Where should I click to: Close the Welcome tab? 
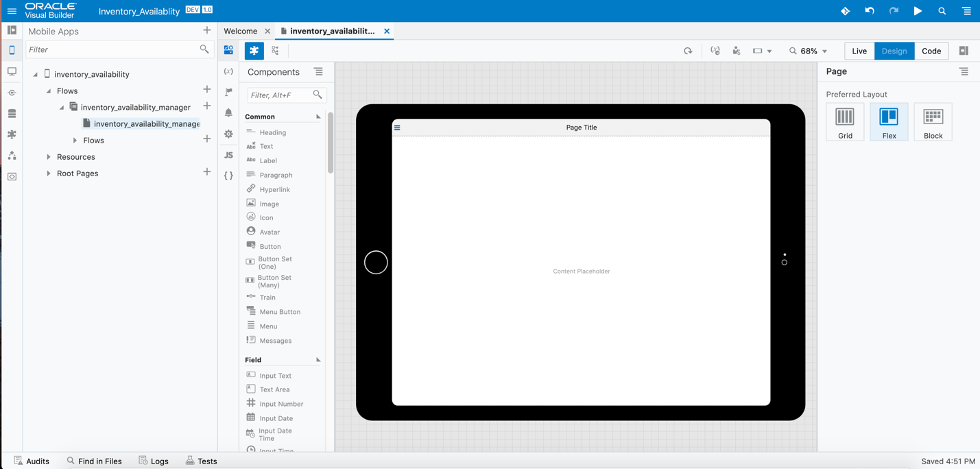tap(267, 31)
